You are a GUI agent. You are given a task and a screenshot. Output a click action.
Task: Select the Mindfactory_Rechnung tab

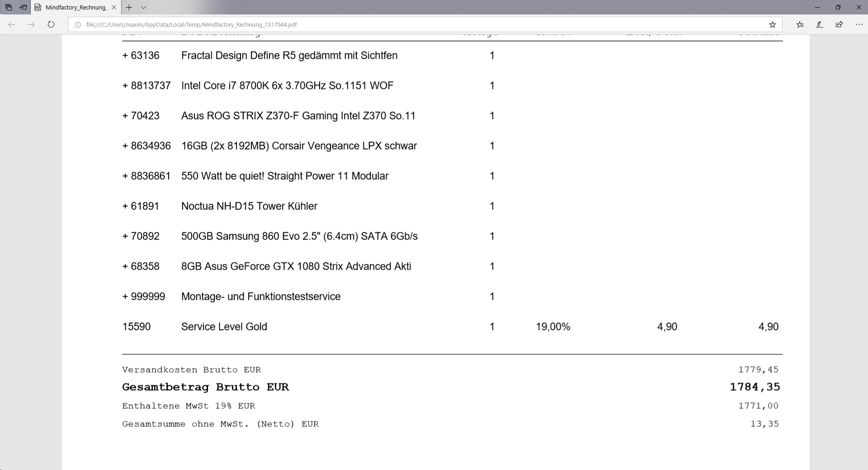pyautogui.click(x=76, y=7)
